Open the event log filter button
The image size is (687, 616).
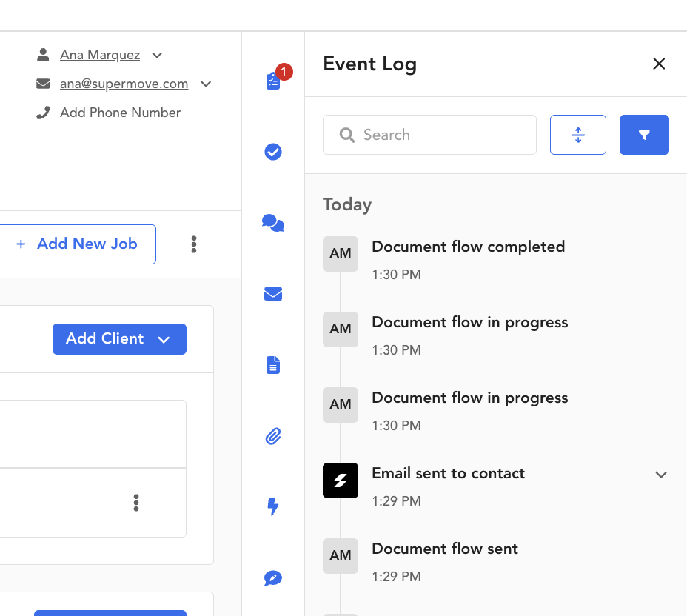coord(644,135)
